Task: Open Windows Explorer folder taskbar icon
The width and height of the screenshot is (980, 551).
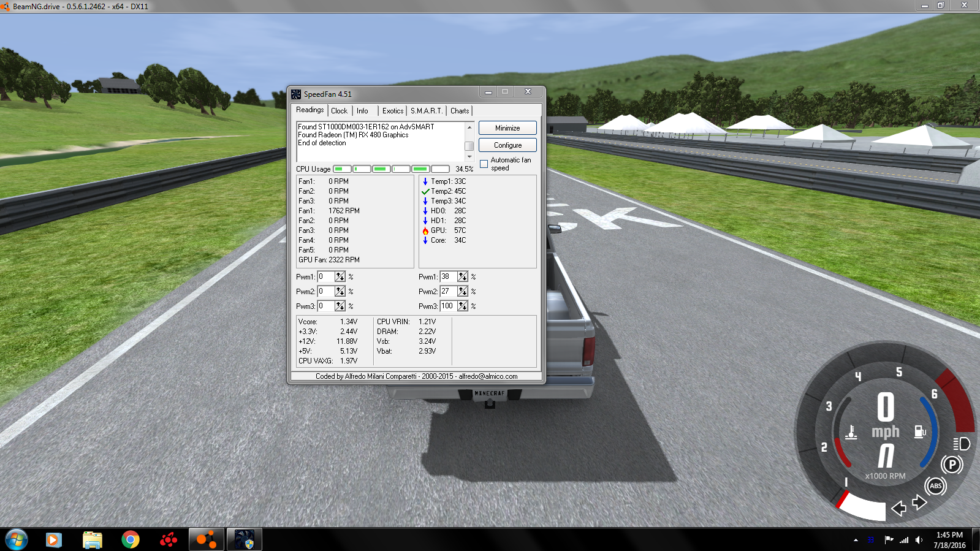Action: 93,540
